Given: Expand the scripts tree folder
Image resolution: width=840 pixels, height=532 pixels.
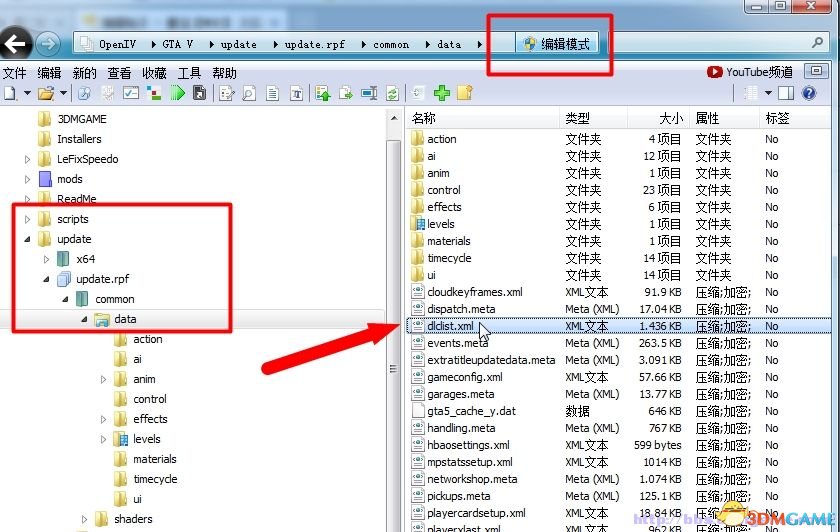Looking at the screenshot, I should click(x=27, y=219).
